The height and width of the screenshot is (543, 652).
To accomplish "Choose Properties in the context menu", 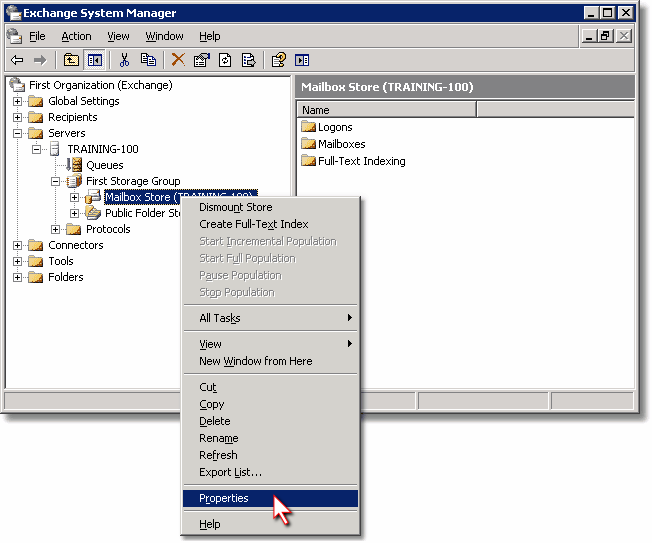I will tap(270, 499).
